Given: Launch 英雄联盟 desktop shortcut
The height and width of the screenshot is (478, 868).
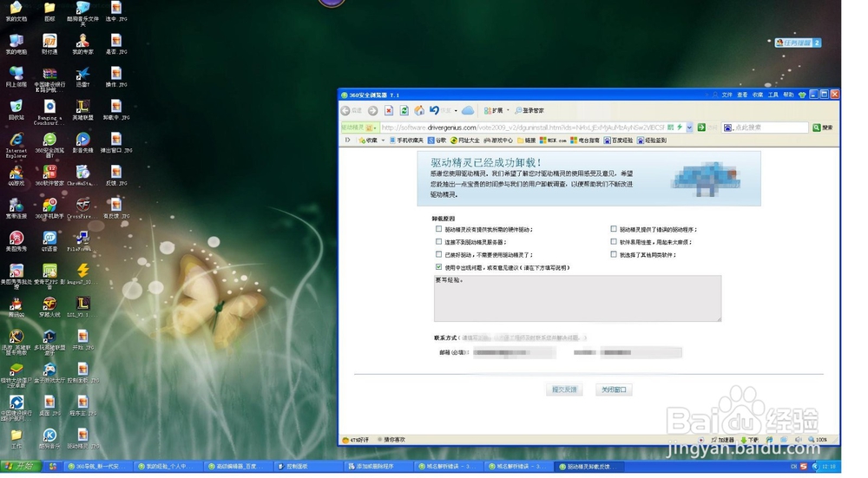Looking at the screenshot, I should coord(82,109).
